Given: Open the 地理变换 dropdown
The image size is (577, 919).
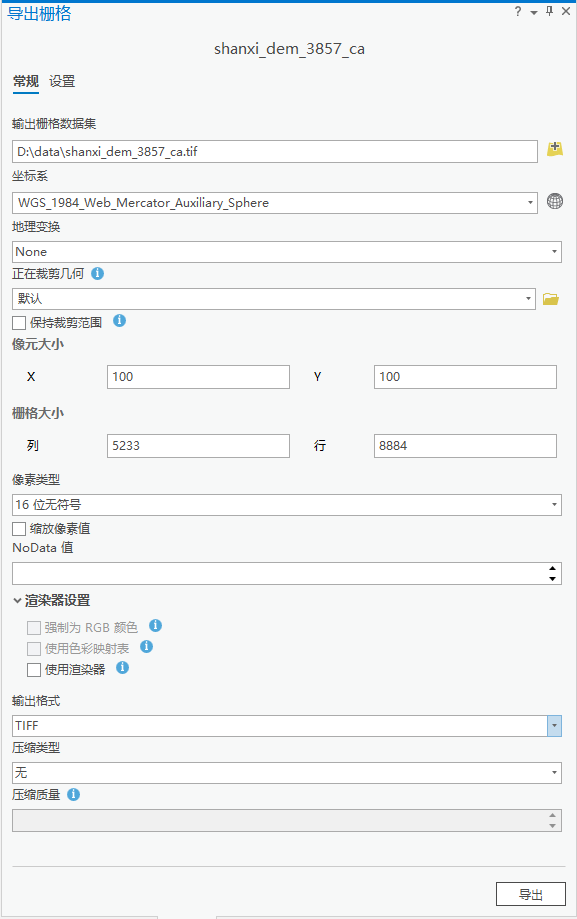Looking at the screenshot, I should point(553,251).
